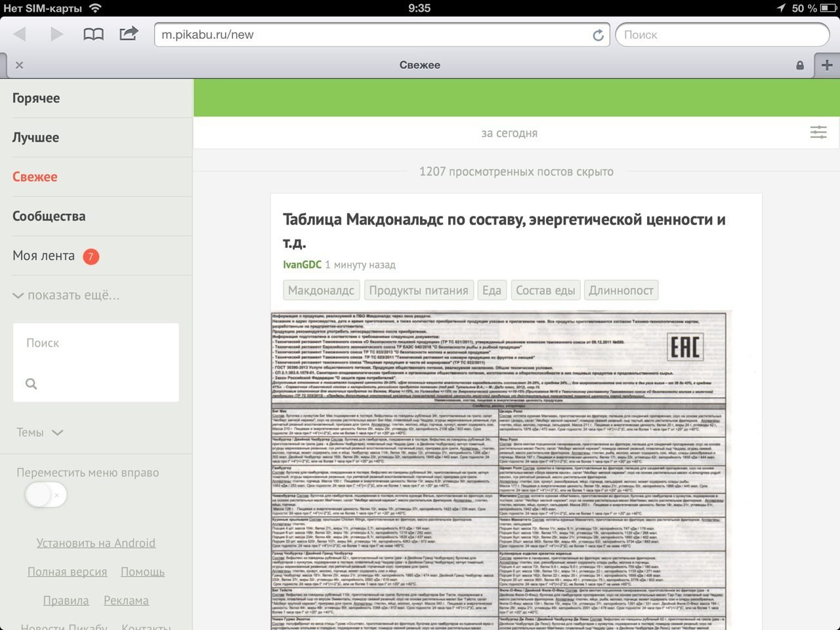Open Моя лента feed
The width and height of the screenshot is (840, 630).
44,256
